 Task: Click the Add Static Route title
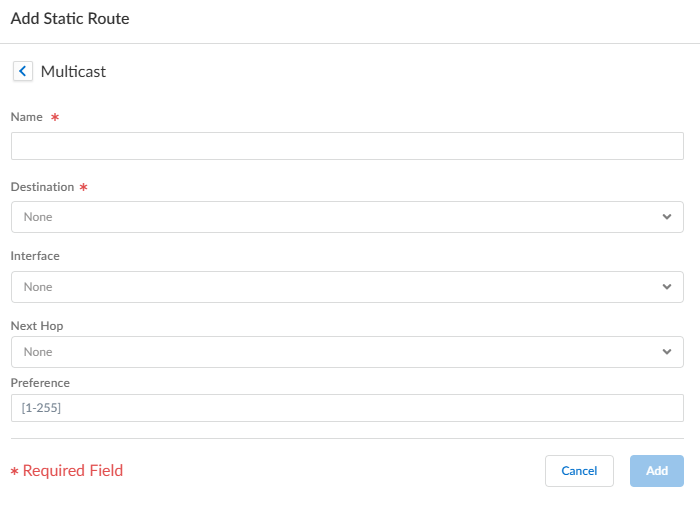tap(70, 19)
